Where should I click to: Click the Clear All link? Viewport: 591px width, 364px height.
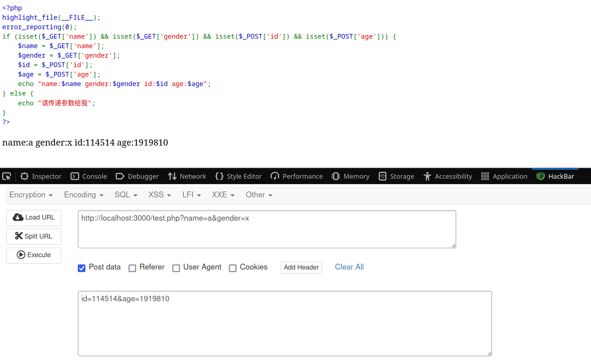click(x=349, y=267)
